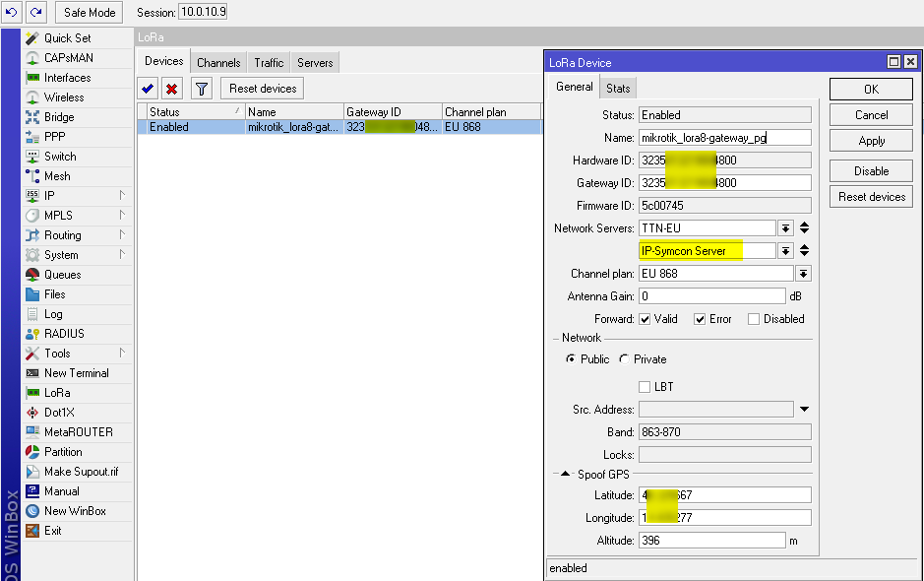This screenshot has width=924, height=581.
Task: Click the Undo arrow icon
Action: pos(11,12)
